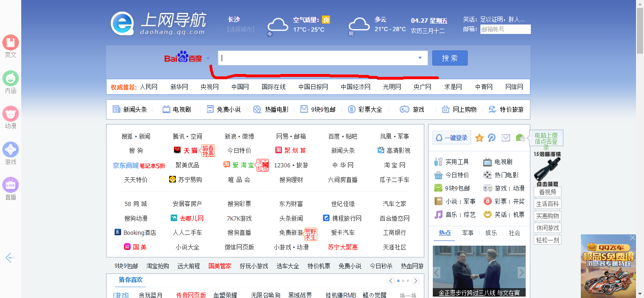Open the 内涵 sidebar icon

click(10, 79)
